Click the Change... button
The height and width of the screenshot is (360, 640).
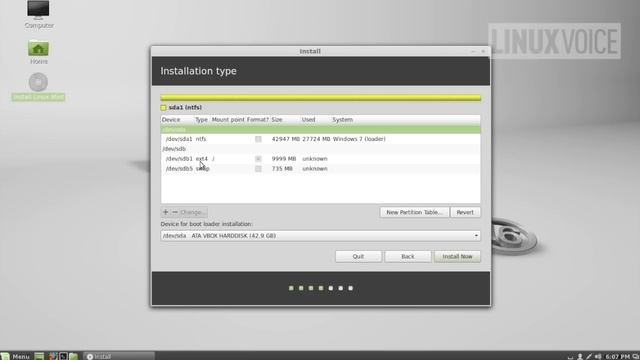click(x=193, y=212)
